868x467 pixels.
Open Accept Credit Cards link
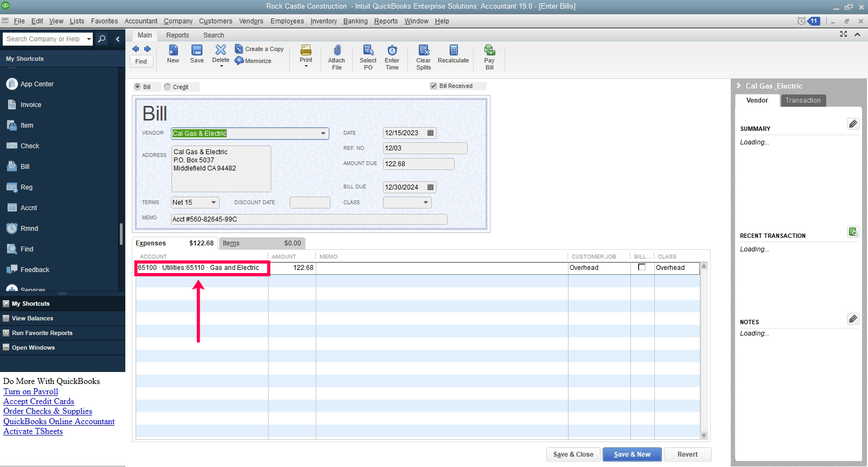39,401
